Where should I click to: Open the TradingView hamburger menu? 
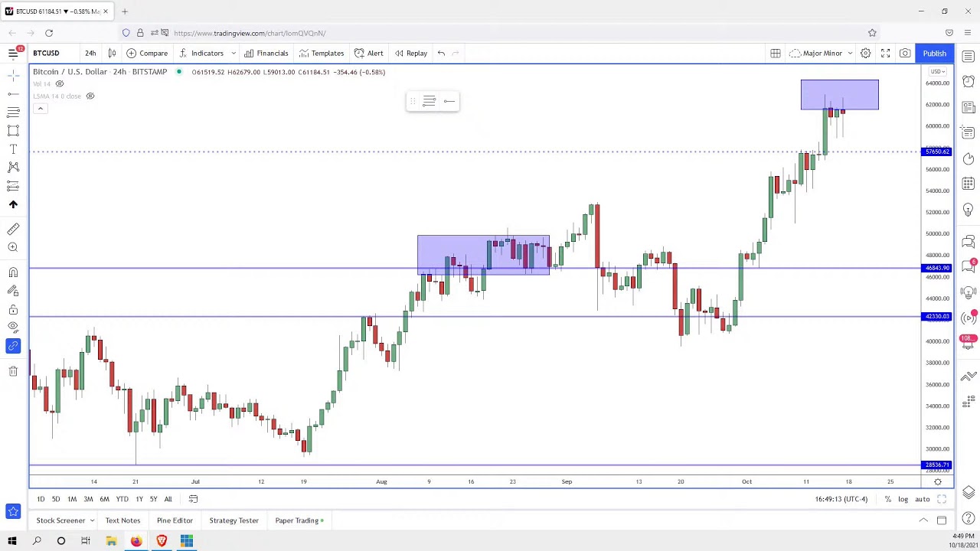coord(13,53)
